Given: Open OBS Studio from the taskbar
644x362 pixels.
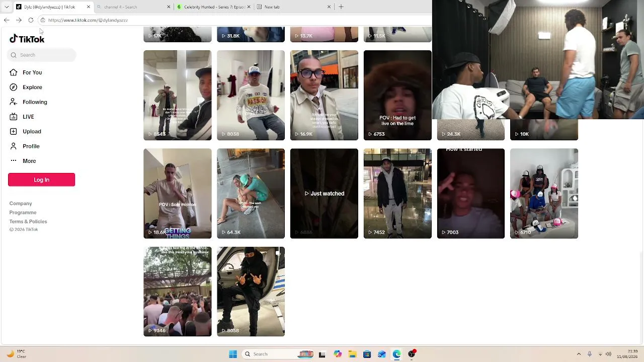Looking at the screenshot, I should tap(412, 354).
